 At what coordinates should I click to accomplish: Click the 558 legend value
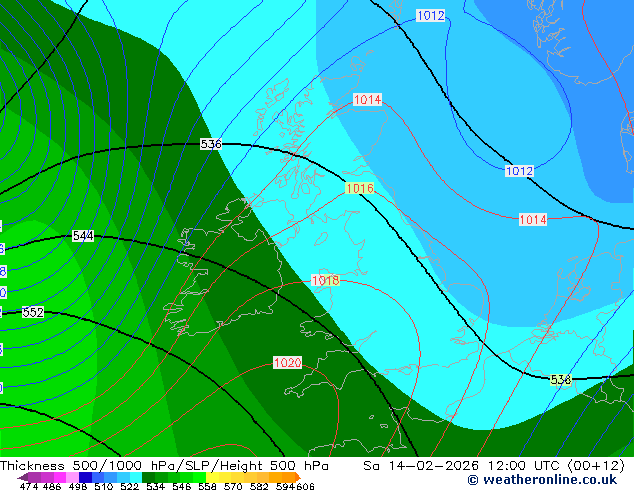pyautogui.click(x=207, y=486)
